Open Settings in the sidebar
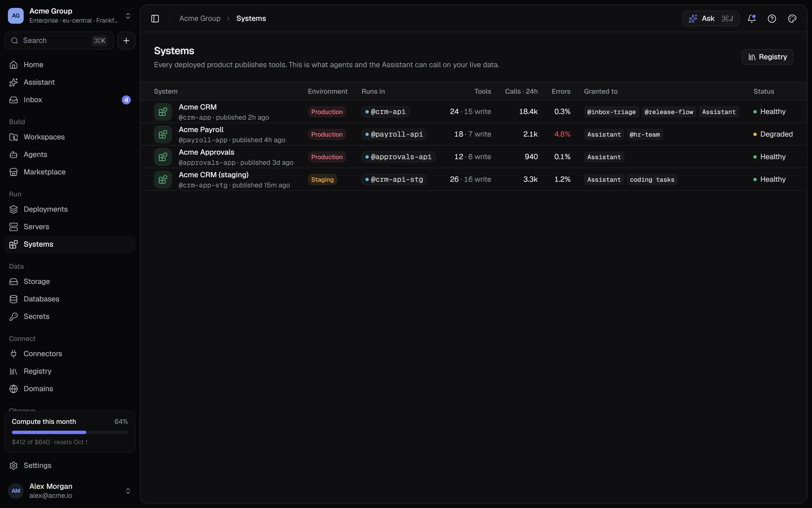Viewport: 812px width, 508px height. (x=70, y=466)
